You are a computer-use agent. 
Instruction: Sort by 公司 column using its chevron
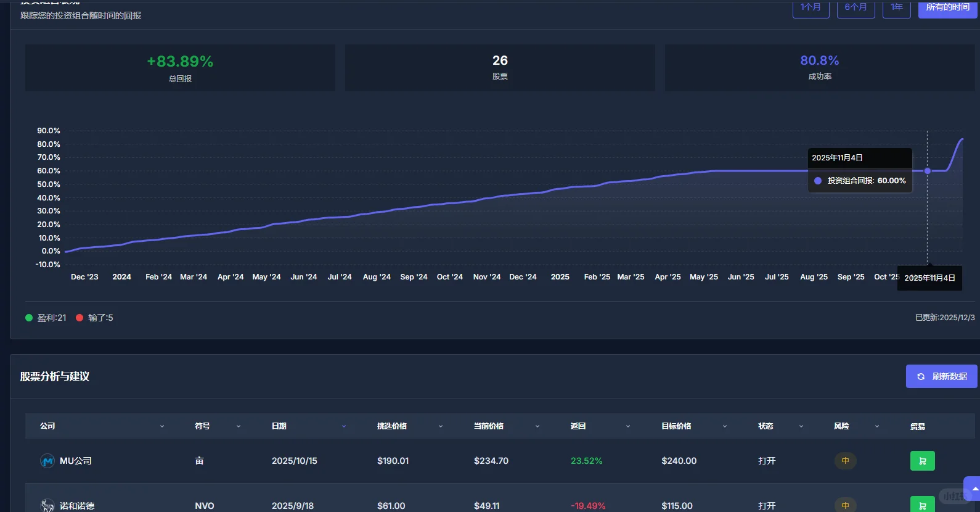[162, 426]
